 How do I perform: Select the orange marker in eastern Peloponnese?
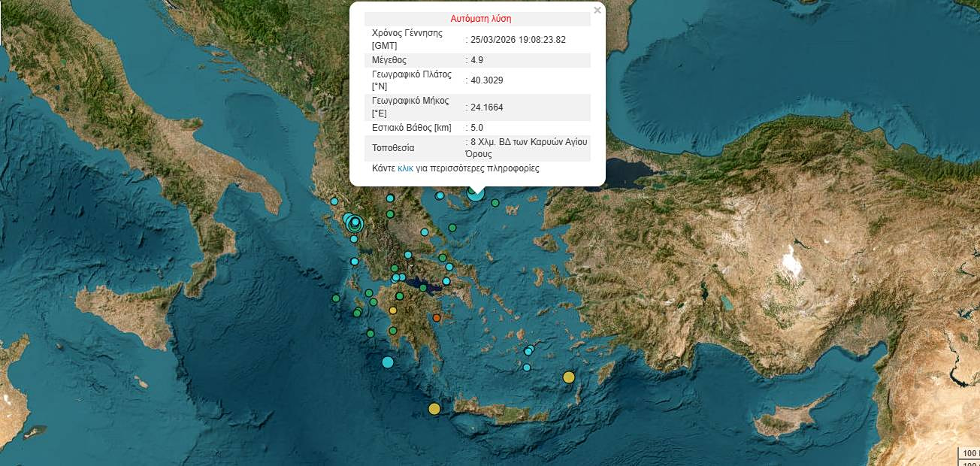437,318
